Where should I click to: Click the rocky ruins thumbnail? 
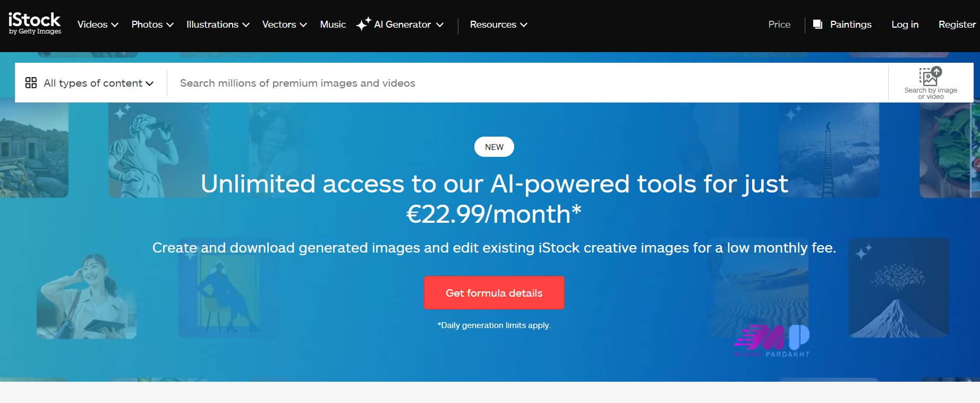[34, 150]
